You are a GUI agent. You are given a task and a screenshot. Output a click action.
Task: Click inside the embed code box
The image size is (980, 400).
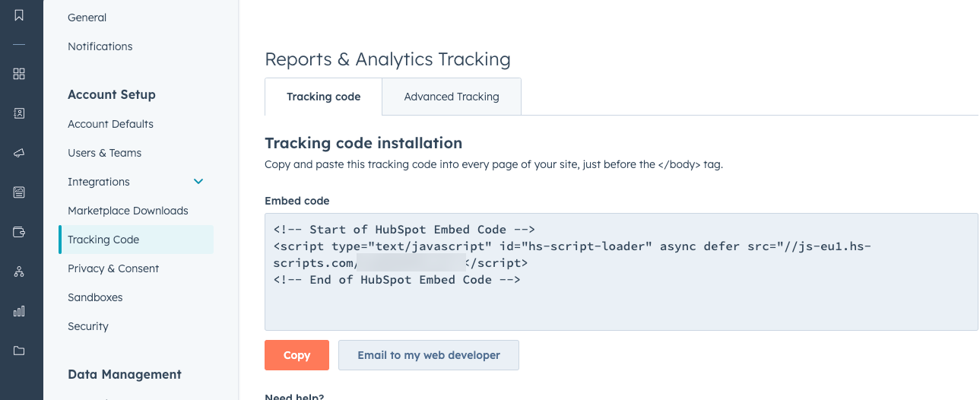(x=620, y=304)
